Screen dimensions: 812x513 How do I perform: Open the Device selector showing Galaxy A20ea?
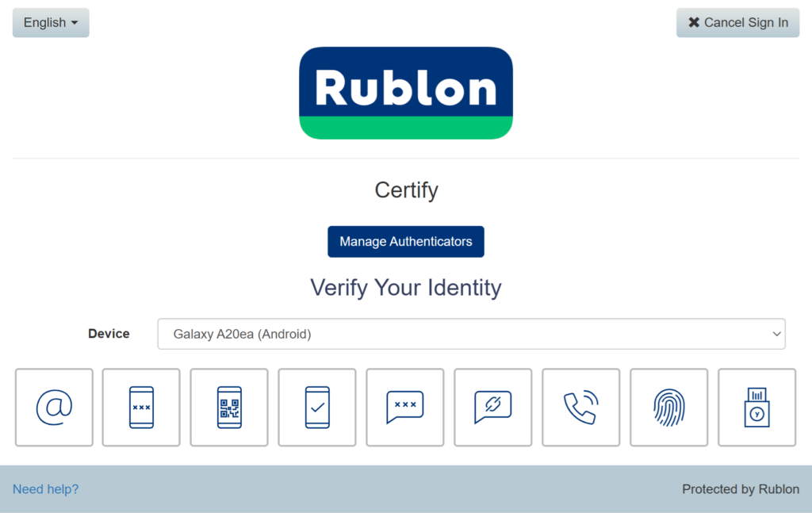[471, 334]
